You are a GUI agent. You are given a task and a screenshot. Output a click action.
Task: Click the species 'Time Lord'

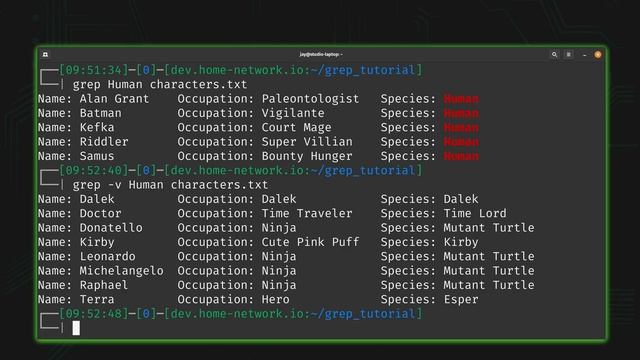click(475, 213)
